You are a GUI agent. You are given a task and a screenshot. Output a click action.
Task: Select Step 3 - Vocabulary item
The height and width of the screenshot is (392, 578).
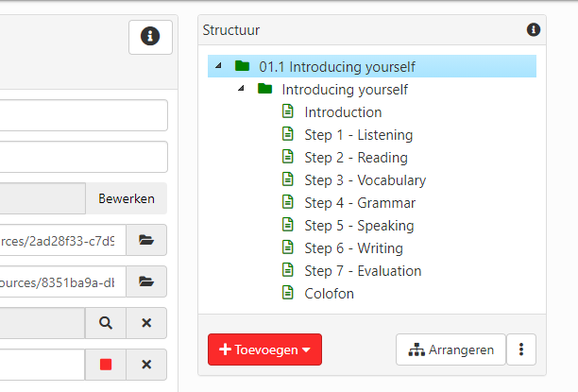365,180
